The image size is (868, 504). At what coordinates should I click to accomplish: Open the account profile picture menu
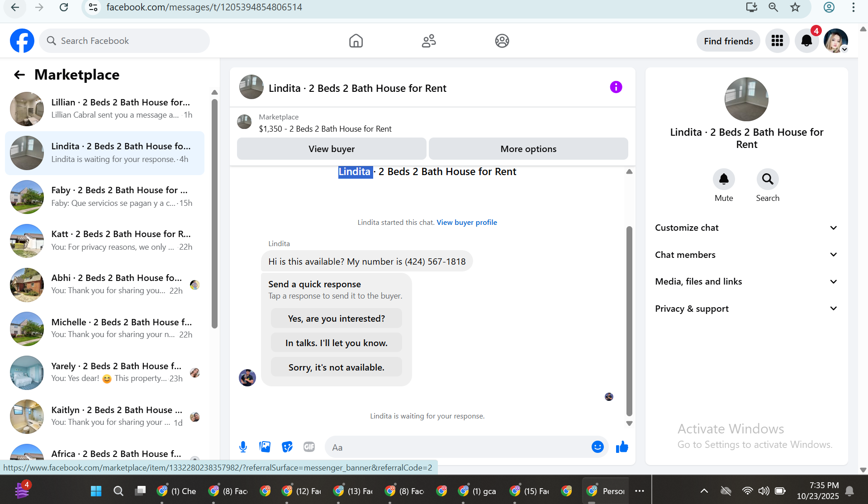(x=836, y=41)
